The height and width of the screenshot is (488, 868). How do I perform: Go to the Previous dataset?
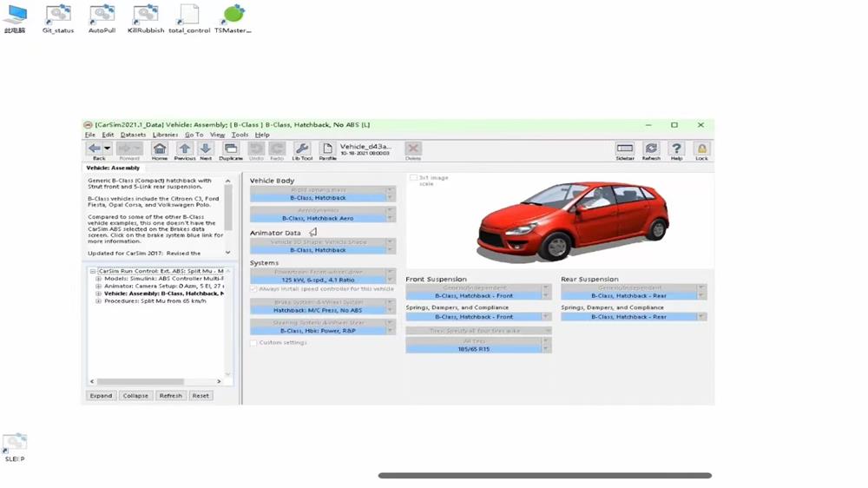[184, 149]
